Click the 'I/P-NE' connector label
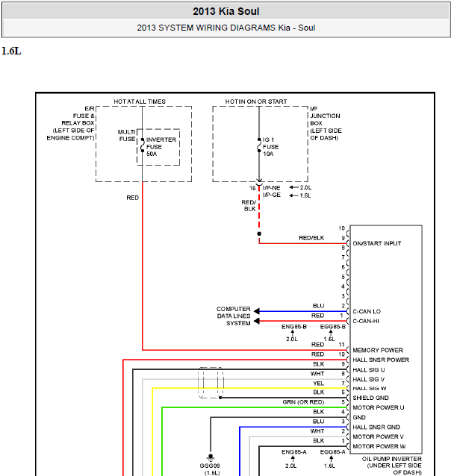Viewport: 451px width, 476px height. tap(271, 188)
